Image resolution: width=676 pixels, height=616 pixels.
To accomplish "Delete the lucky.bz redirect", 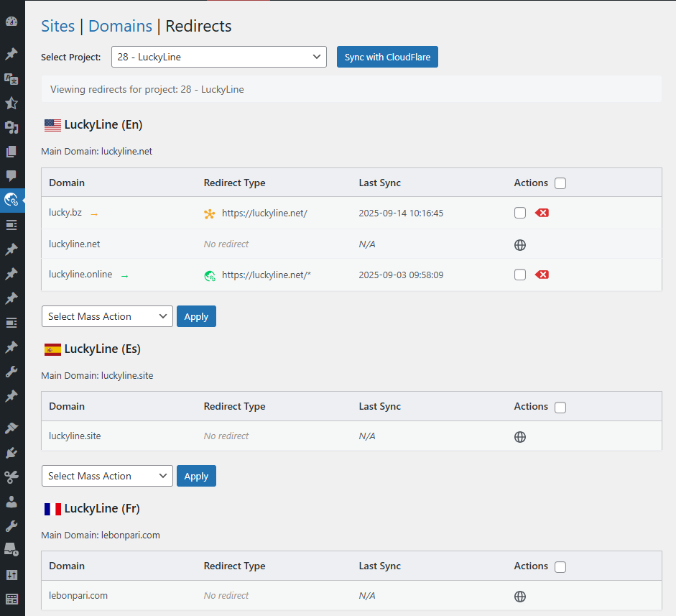I will 542,213.
